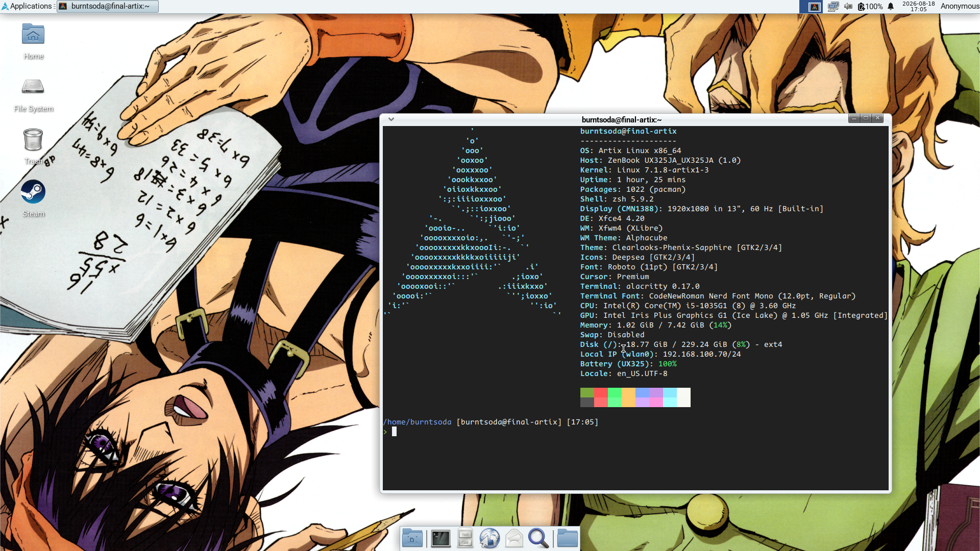Viewport: 980px width, 551px height.
Task: Click the 'Swap: Disabled' line
Action: coord(612,335)
